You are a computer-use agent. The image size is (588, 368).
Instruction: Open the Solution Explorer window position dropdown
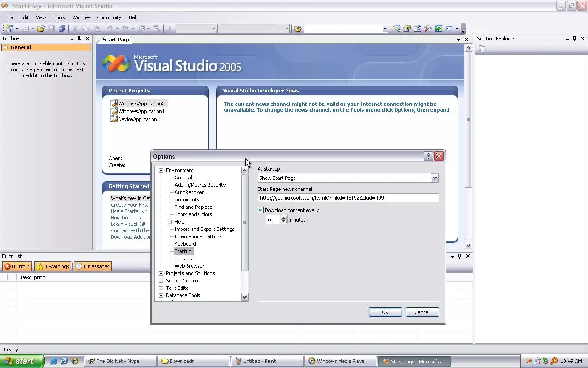pyautogui.click(x=567, y=39)
